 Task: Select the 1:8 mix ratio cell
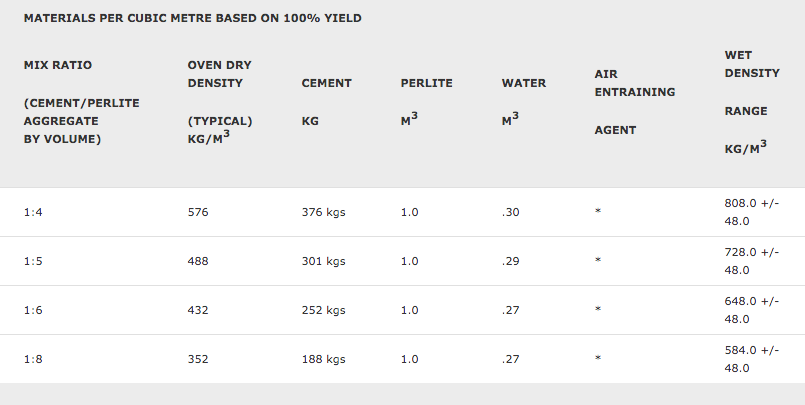click(x=33, y=359)
